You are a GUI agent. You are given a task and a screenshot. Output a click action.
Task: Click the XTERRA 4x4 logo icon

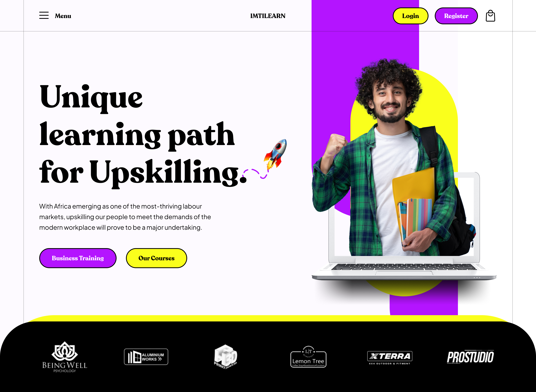[x=389, y=357]
